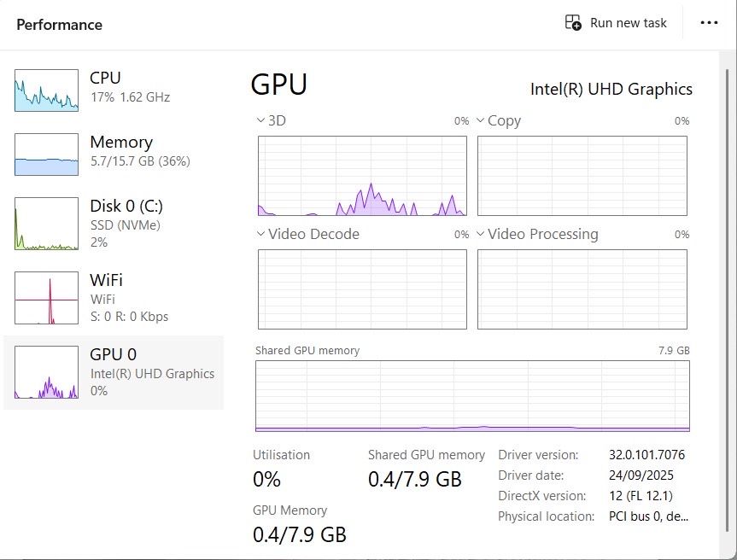Click the Run new task label
Image resolution: width=737 pixels, height=560 pixels.
point(629,23)
